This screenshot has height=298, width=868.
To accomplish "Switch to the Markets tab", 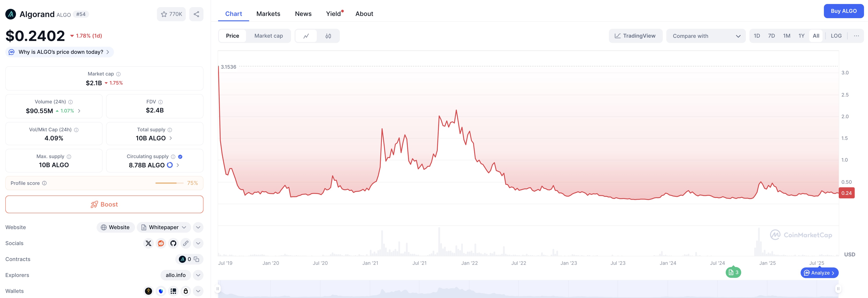I will [268, 14].
